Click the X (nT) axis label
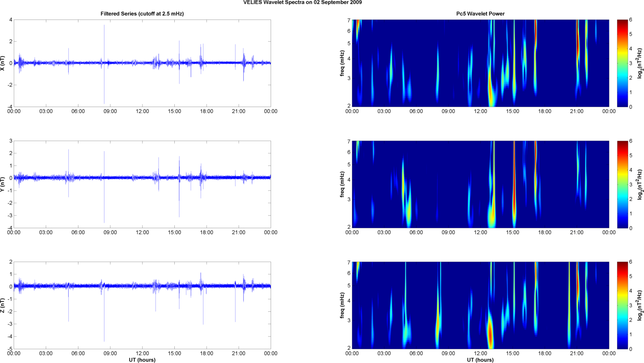 (3, 63)
